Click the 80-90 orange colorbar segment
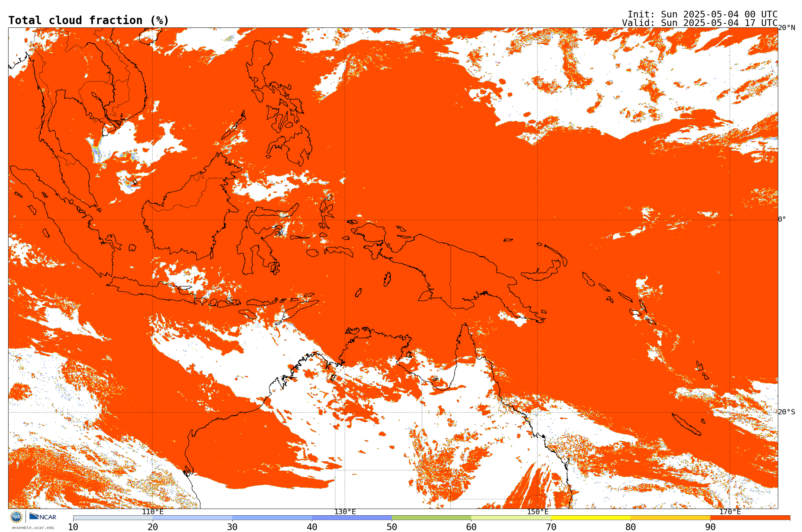The image size is (802, 532). coord(670,518)
